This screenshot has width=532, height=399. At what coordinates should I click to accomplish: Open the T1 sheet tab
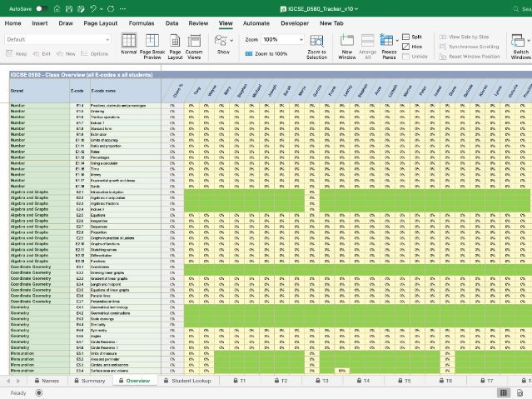point(239,381)
